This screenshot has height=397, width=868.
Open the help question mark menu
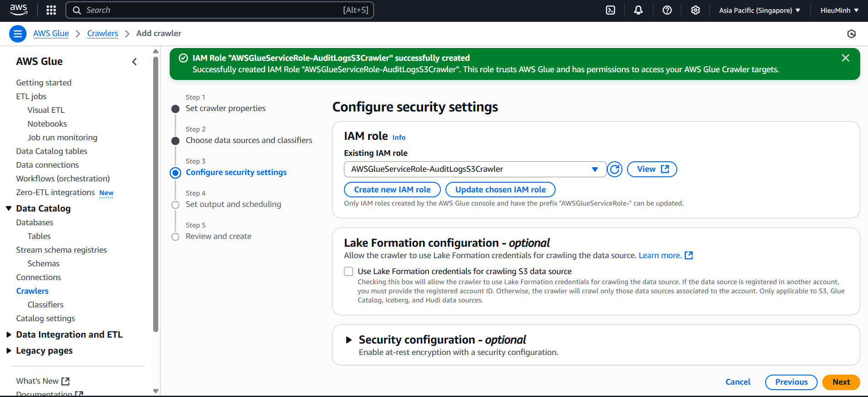667,10
